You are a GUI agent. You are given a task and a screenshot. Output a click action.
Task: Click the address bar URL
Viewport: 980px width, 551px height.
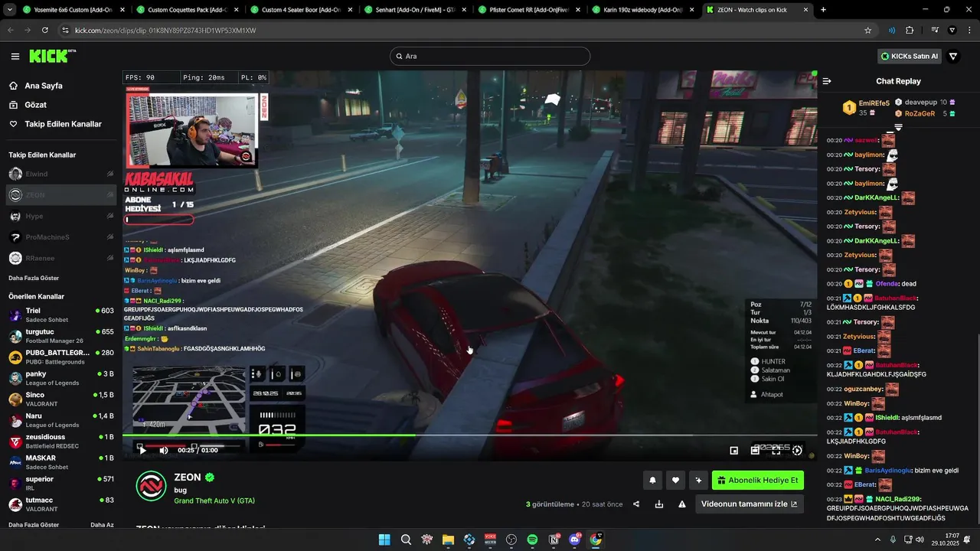pyautogui.click(x=165, y=31)
